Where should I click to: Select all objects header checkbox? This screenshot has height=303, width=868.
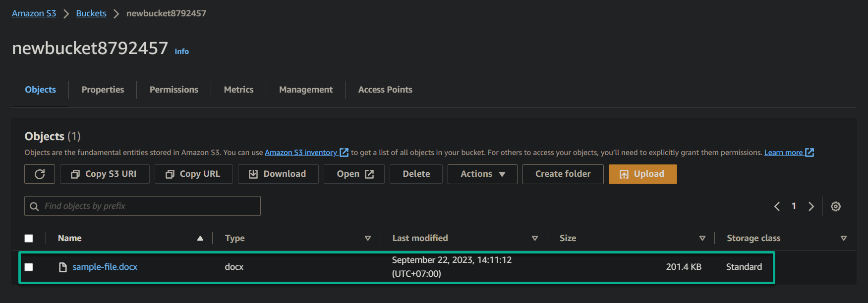click(29, 238)
